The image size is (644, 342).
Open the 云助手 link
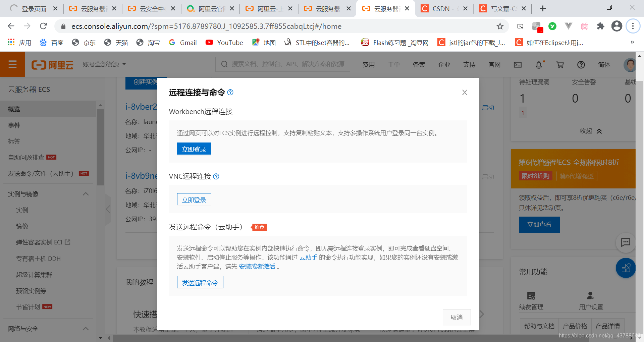click(308, 257)
